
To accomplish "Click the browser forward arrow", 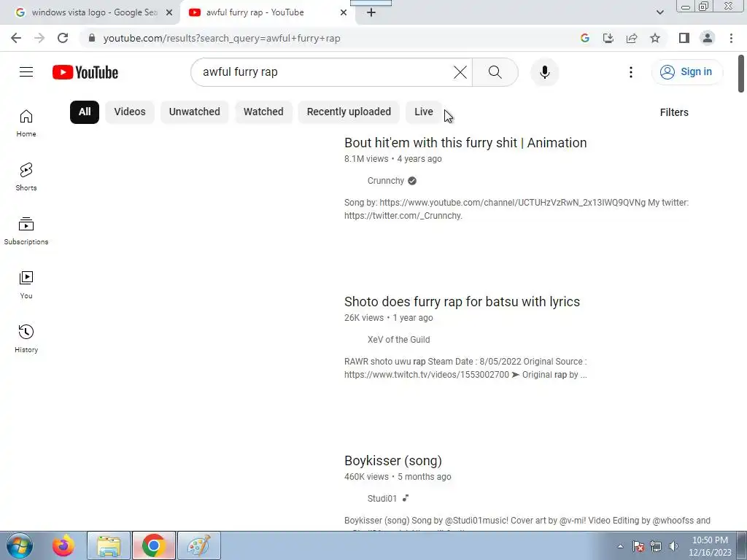I will 39,38.
